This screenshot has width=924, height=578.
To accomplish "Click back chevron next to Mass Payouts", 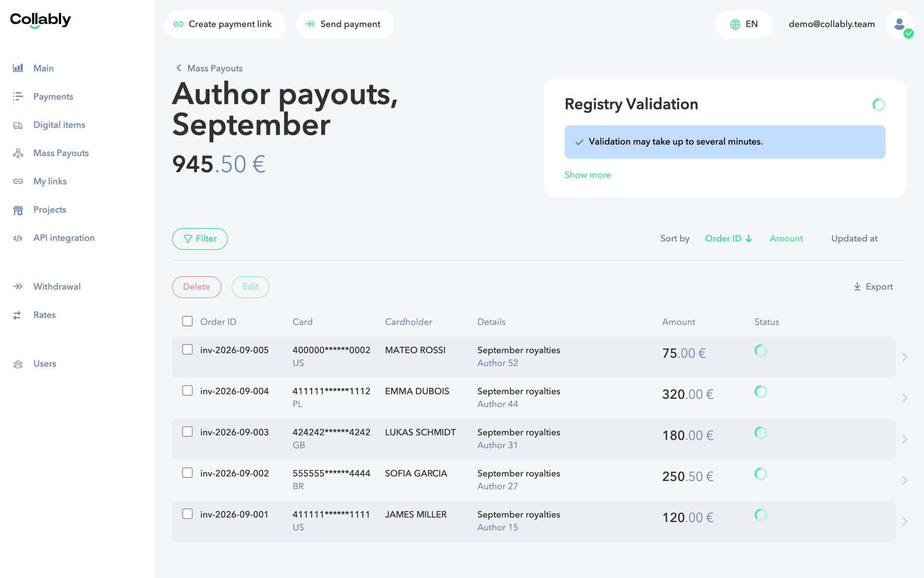I will pyautogui.click(x=179, y=68).
